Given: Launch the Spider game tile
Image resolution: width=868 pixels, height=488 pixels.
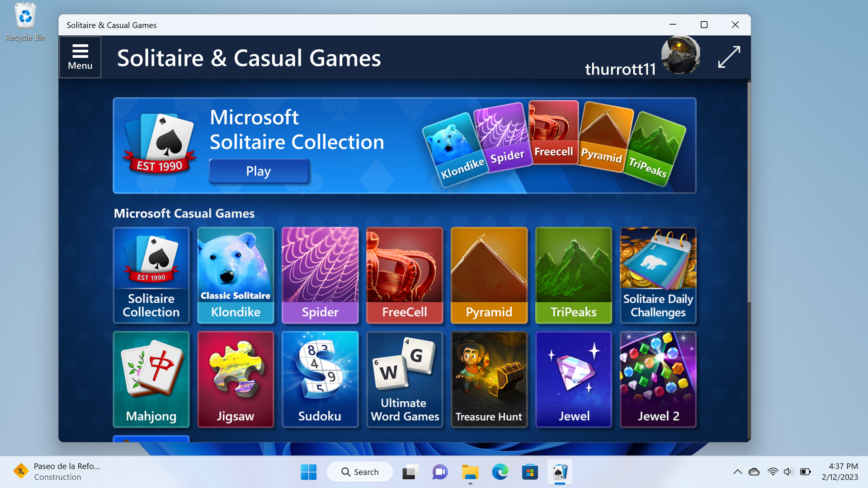Looking at the screenshot, I should pos(320,275).
